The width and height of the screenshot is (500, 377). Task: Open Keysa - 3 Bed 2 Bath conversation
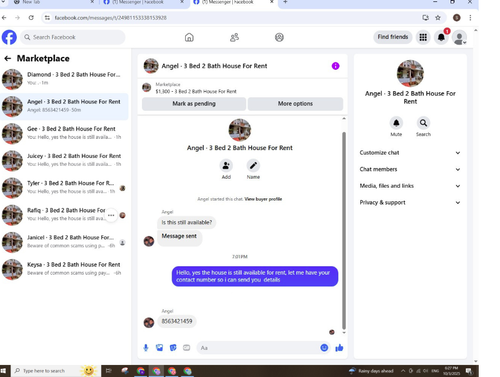[x=64, y=269]
